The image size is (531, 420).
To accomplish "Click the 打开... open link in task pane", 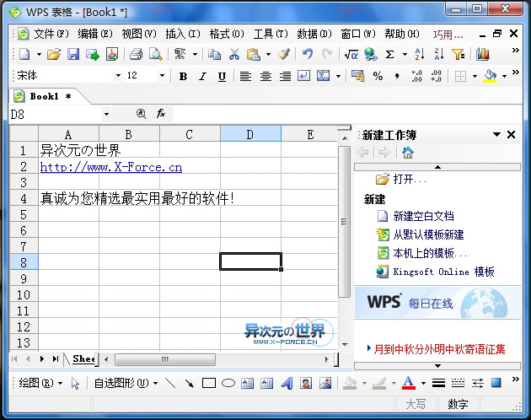I will (x=410, y=179).
